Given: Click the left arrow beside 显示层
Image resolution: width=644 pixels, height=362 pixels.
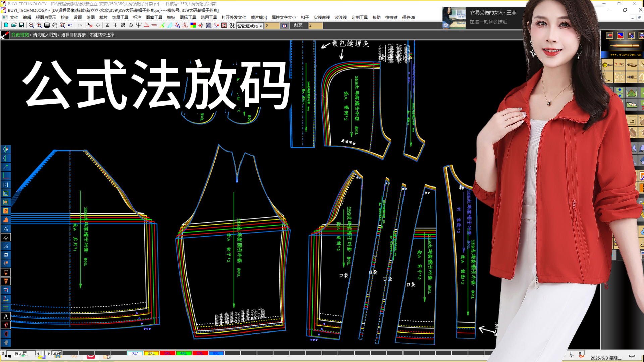Looking at the screenshot, I should [38, 353].
